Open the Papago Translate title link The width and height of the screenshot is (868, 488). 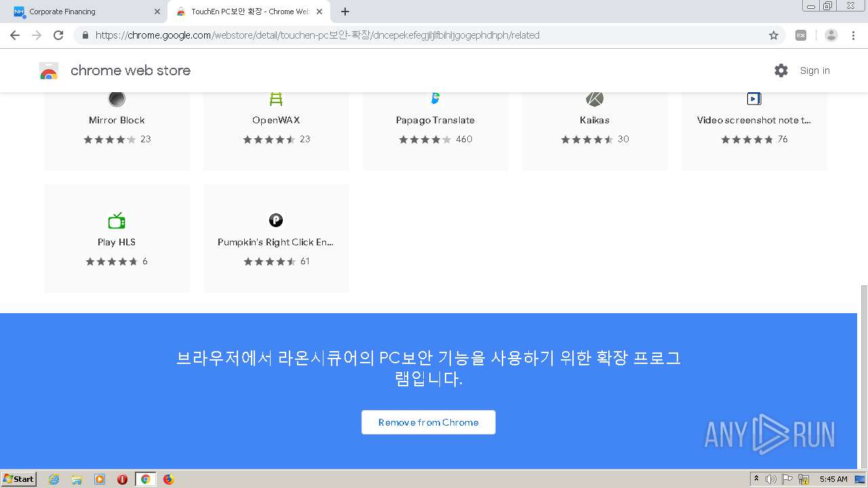(x=435, y=120)
